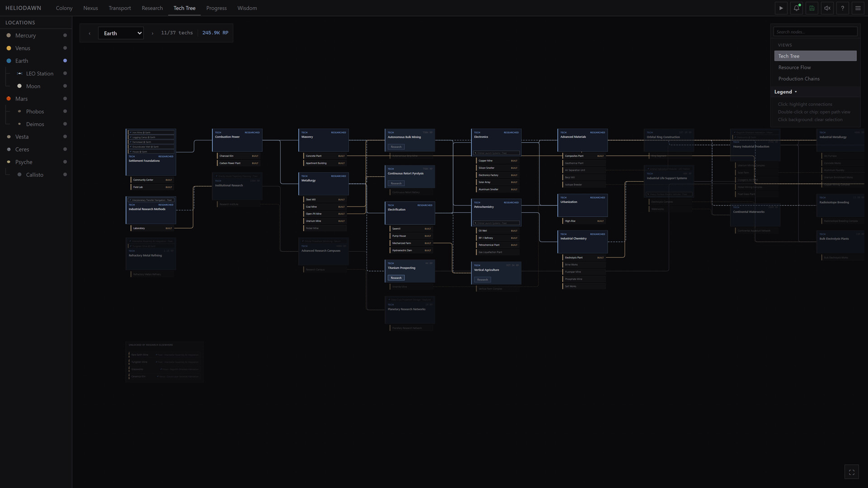Image resolution: width=868 pixels, height=488 pixels.
Task: Go to previous location with left chevron
Action: [90, 33]
